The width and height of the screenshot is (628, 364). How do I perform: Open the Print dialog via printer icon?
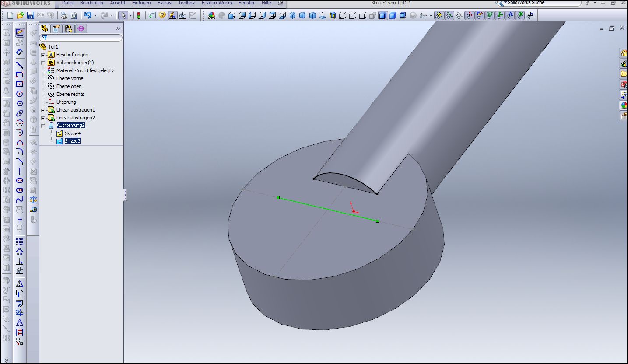point(64,16)
